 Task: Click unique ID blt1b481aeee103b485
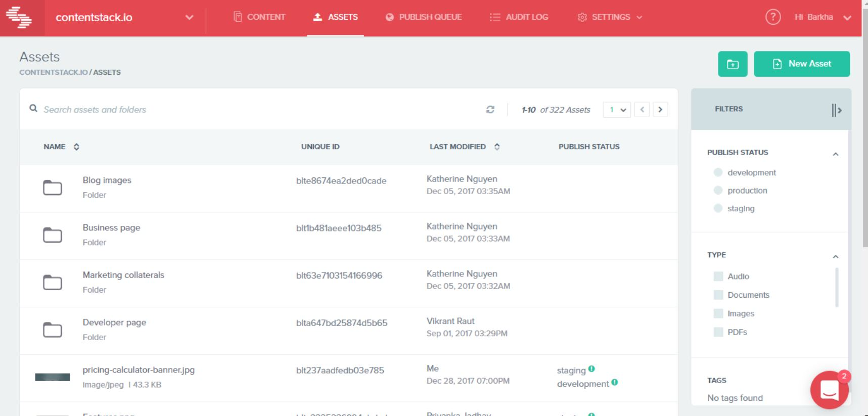[x=339, y=228]
